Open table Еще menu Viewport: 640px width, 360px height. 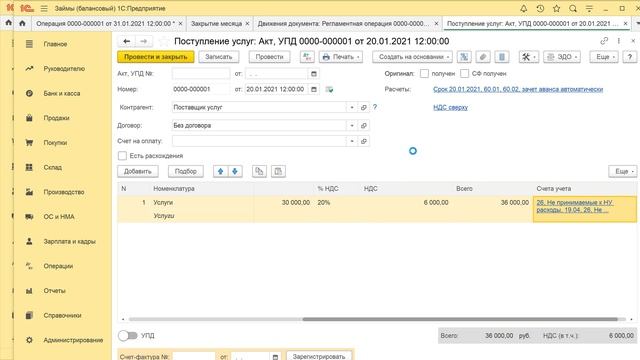point(623,171)
